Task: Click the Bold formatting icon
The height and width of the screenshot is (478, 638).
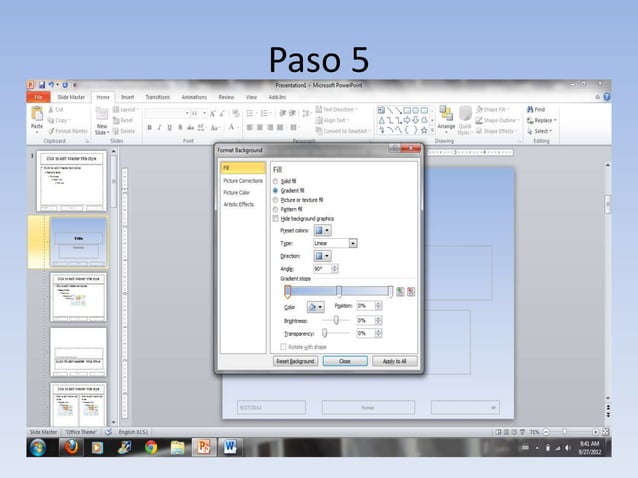Action: pos(149,128)
